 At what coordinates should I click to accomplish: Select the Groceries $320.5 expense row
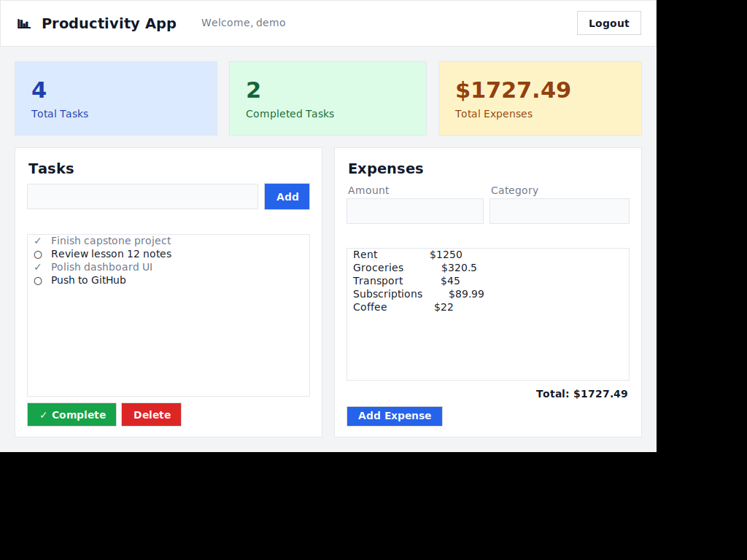pyautogui.click(x=488, y=268)
